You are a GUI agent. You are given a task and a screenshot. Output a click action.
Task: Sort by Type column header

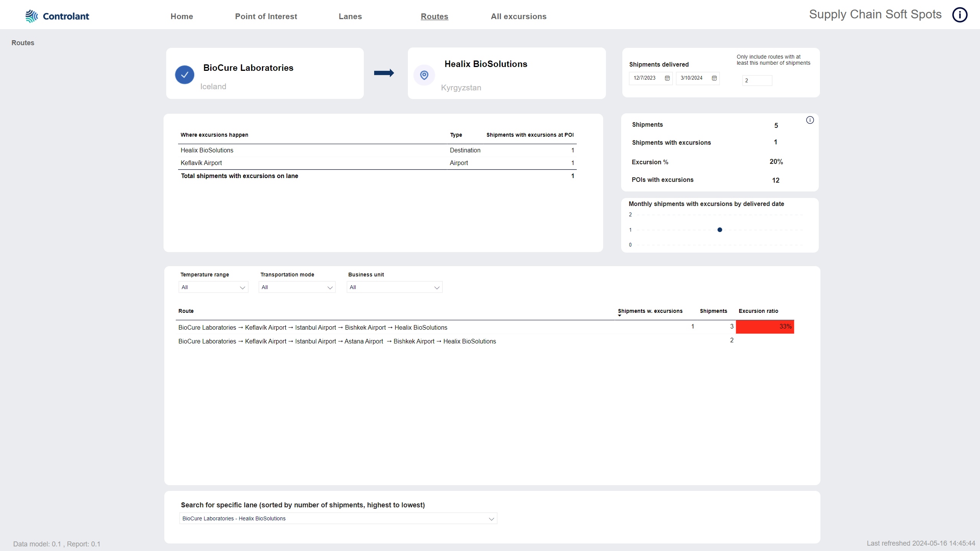point(456,135)
